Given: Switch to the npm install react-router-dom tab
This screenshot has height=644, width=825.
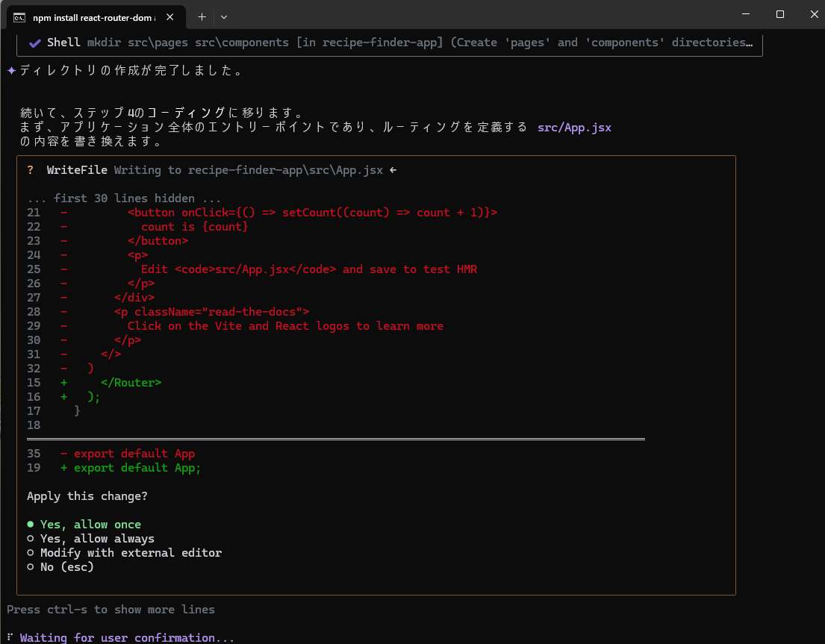Looking at the screenshot, I should click(x=93, y=16).
